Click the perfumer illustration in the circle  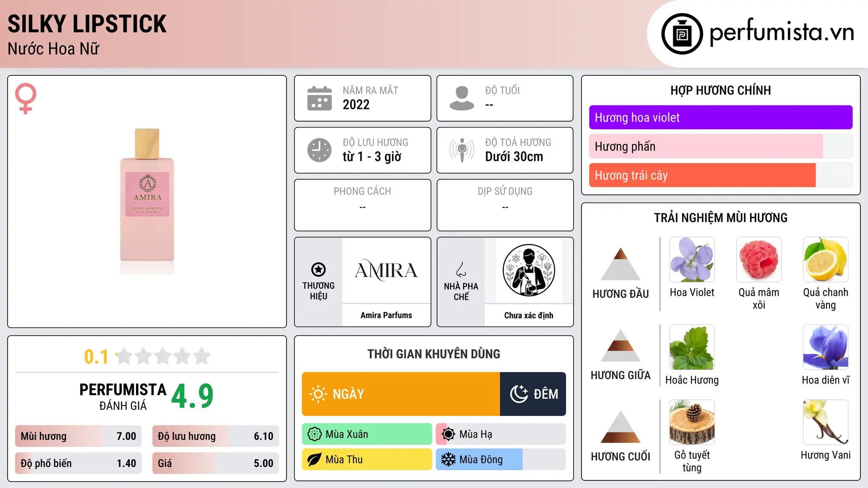coord(529,270)
